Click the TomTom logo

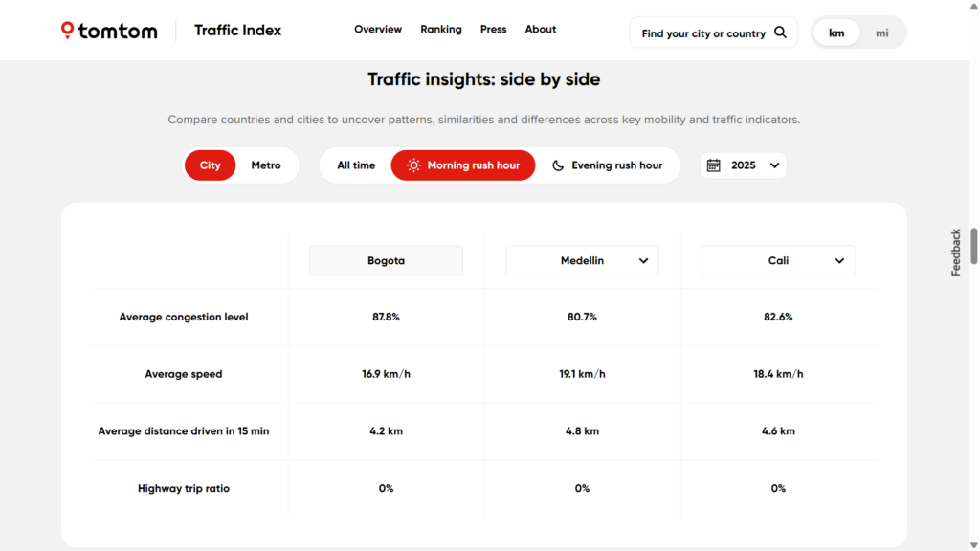pyautogui.click(x=109, y=31)
